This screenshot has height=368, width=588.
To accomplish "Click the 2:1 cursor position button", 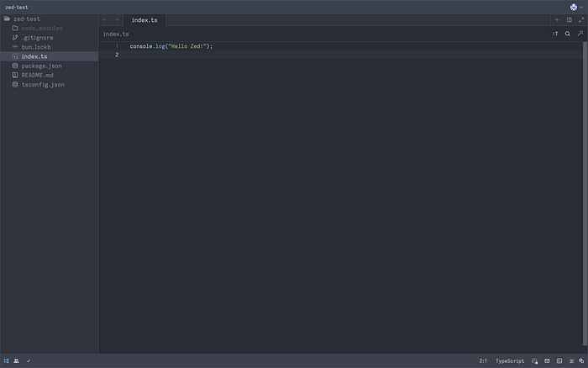I will pyautogui.click(x=483, y=361).
